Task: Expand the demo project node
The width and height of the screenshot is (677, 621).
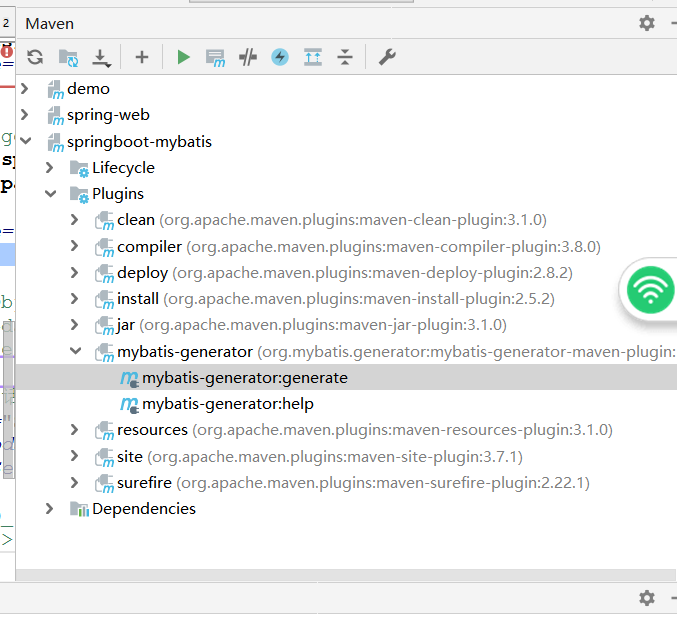Action: click(25, 89)
